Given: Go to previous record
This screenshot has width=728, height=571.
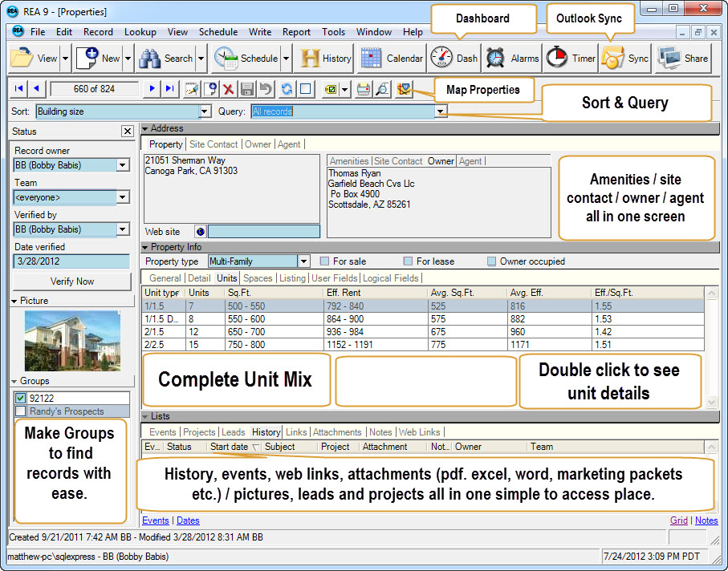Looking at the screenshot, I should coord(36,88).
